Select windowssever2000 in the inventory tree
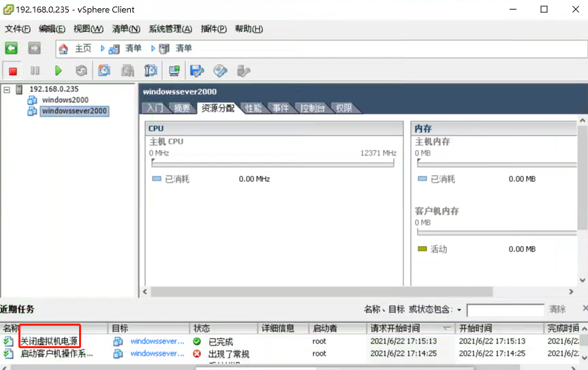The image size is (588, 370). pos(74,111)
